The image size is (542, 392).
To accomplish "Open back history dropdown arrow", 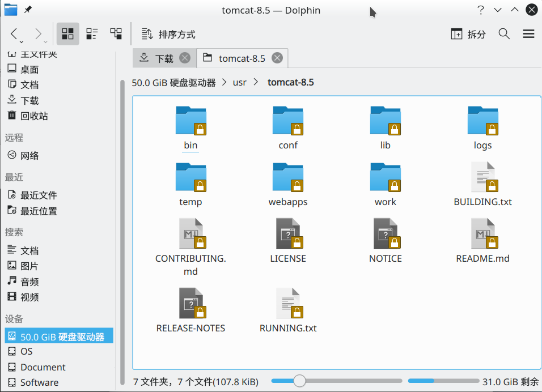I will pos(22,42).
